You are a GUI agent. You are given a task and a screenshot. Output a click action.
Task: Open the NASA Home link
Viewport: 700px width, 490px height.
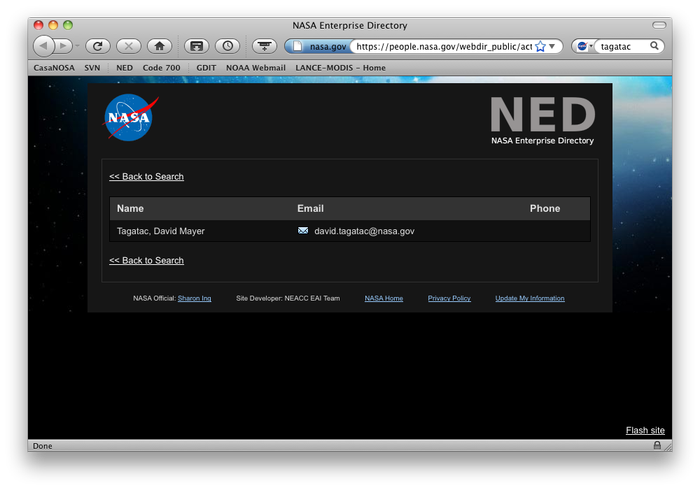(384, 299)
